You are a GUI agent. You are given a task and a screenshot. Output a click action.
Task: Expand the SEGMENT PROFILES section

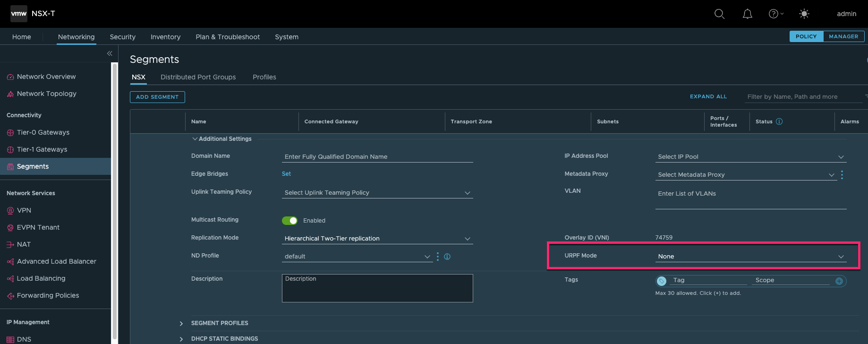click(x=181, y=324)
